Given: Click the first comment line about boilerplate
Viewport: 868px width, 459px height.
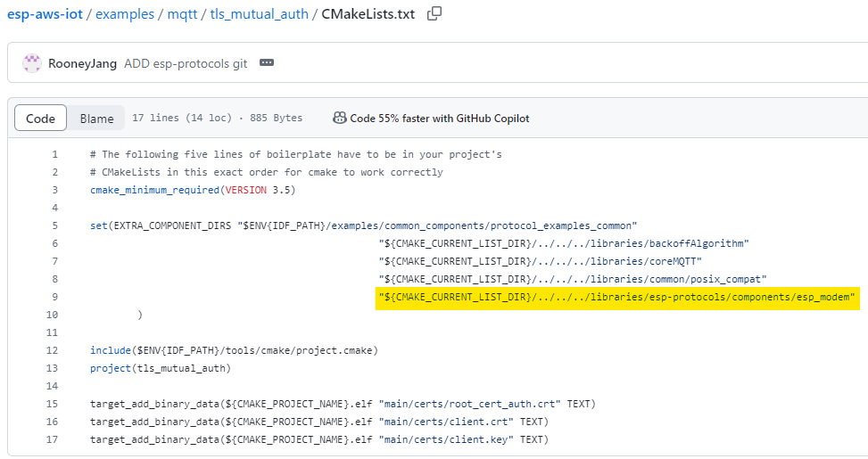Looking at the screenshot, I should tap(296, 154).
